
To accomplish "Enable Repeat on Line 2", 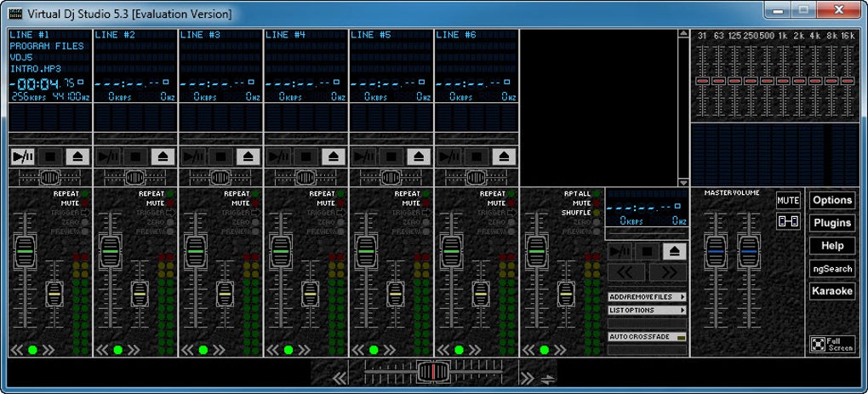I will pos(170,194).
